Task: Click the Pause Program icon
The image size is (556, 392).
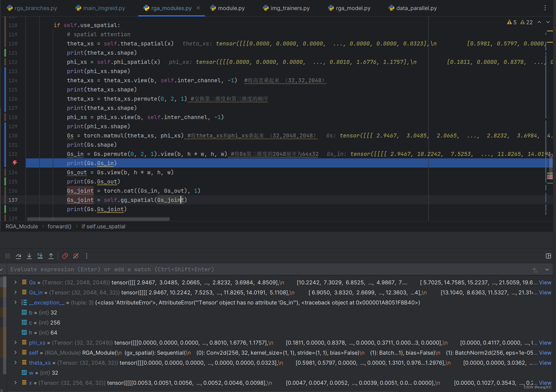Action: (x=8, y=256)
